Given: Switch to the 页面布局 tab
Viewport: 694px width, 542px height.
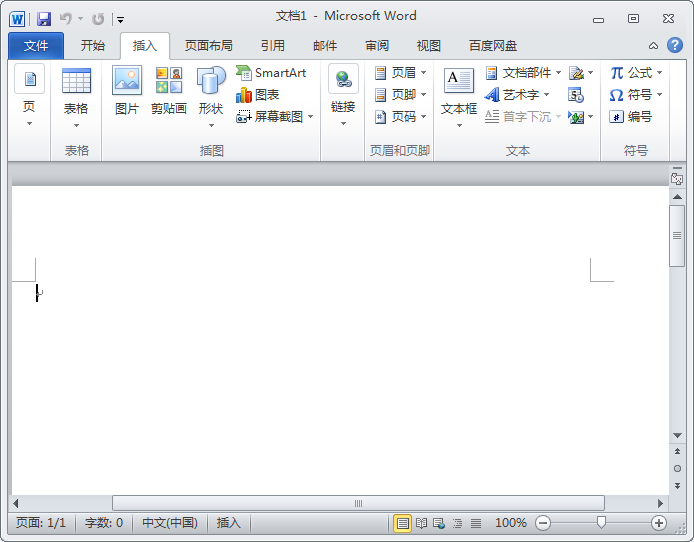Looking at the screenshot, I should click(208, 46).
